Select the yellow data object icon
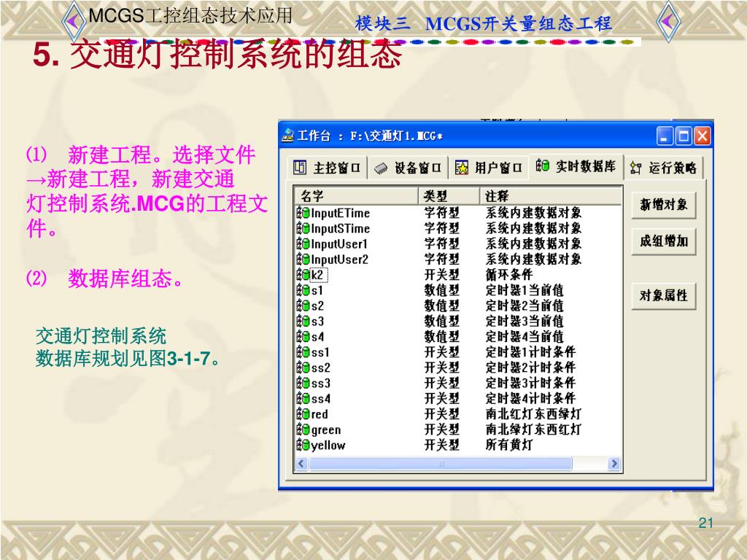This screenshot has width=747, height=560. pyautogui.click(x=303, y=446)
